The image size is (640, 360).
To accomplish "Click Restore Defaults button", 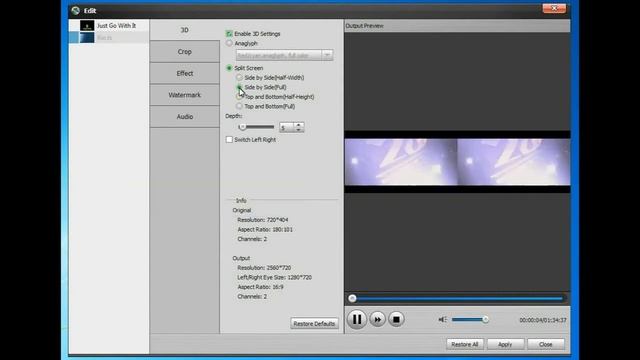I will [x=314, y=323].
